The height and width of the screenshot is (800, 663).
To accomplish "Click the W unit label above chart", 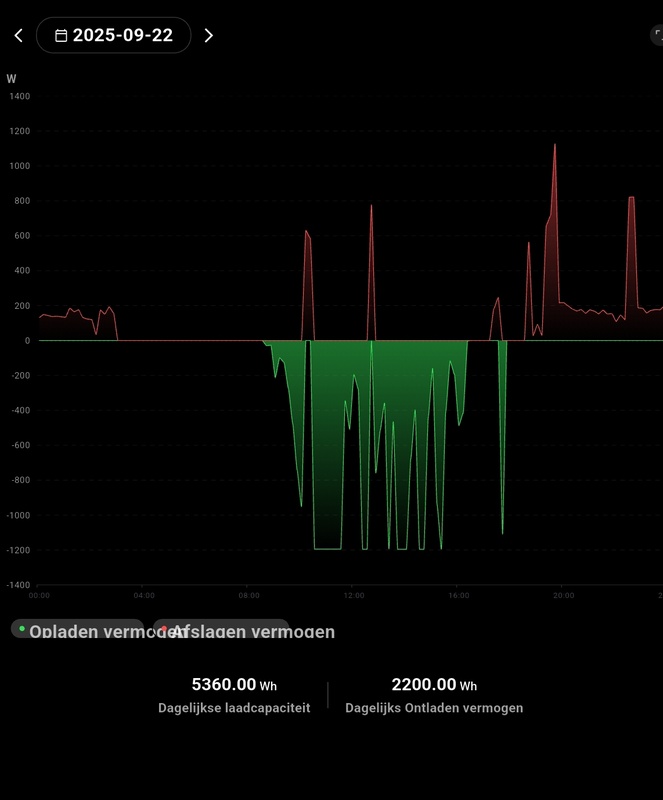I will pos(11,79).
